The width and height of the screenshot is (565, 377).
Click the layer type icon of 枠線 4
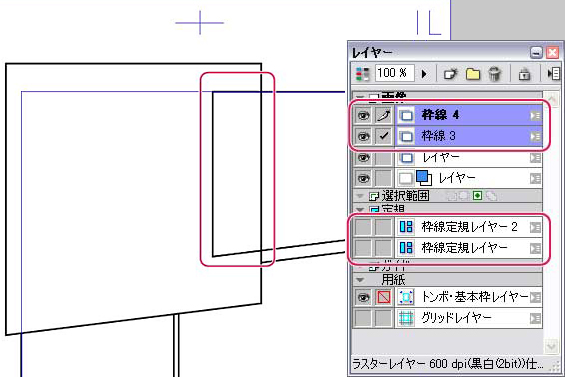(406, 115)
